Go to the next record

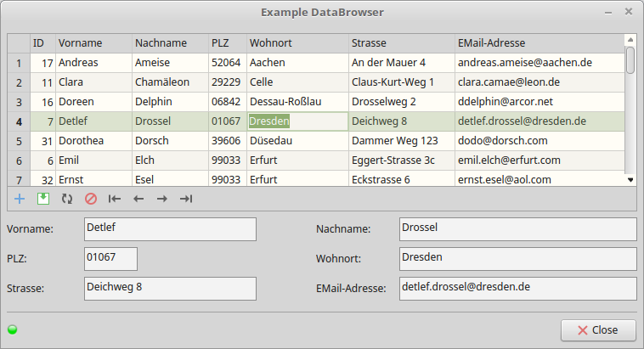pyautogui.click(x=162, y=199)
